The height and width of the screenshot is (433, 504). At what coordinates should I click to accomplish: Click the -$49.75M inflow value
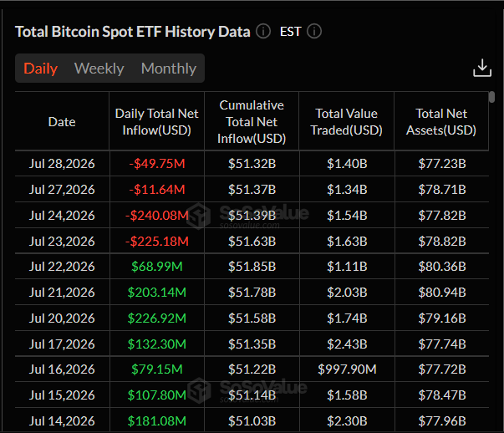pyautogui.click(x=157, y=164)
